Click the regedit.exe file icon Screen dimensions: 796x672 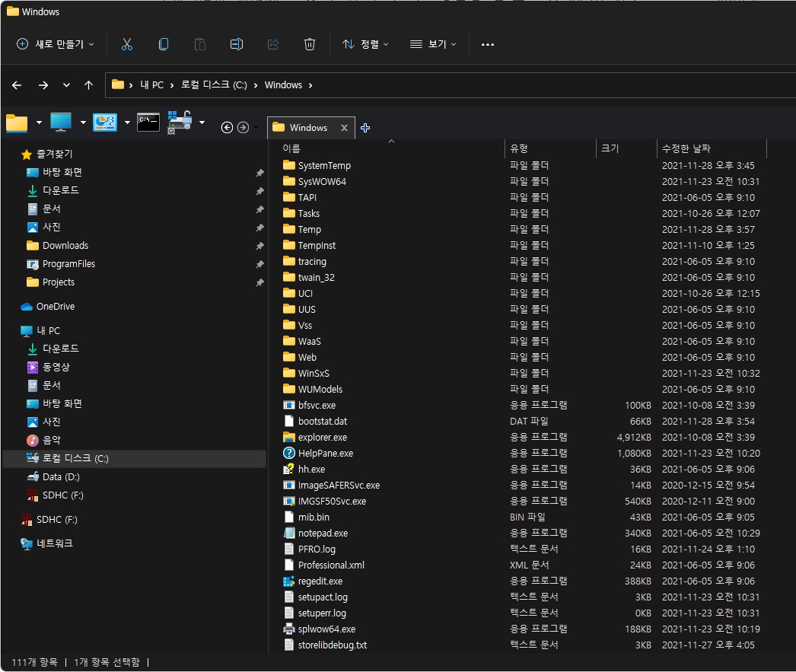(x=289, y=581)
